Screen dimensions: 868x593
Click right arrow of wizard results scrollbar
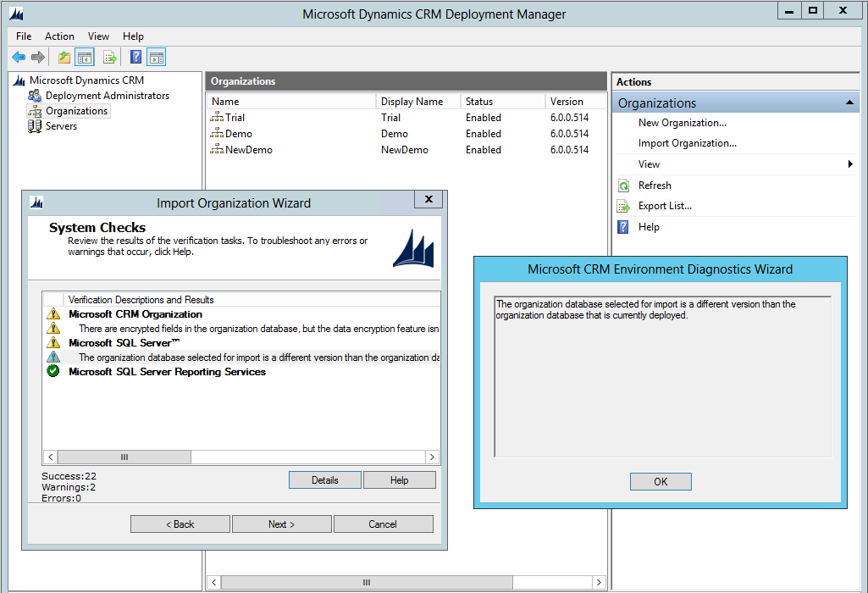click(x=432, y=457)
